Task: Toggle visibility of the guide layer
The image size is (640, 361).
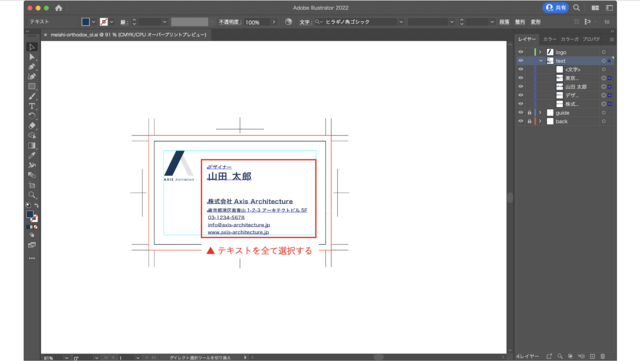Action: point(521,112)
